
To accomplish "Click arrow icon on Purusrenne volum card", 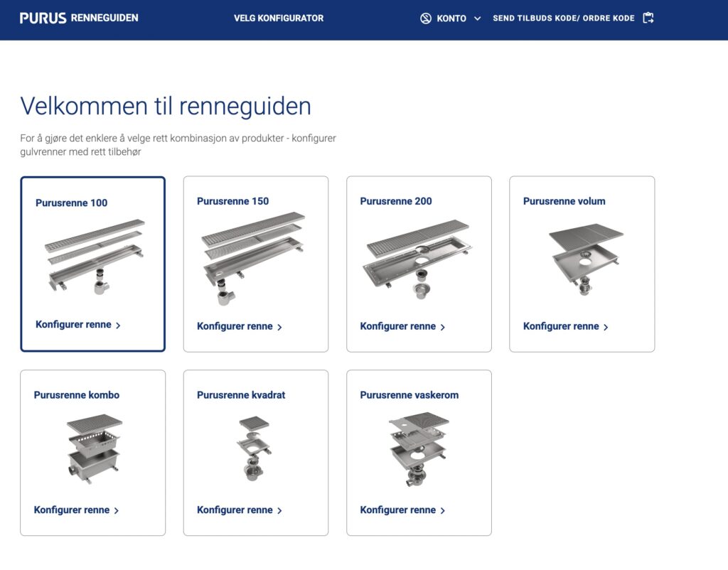I will coord(606,328).
